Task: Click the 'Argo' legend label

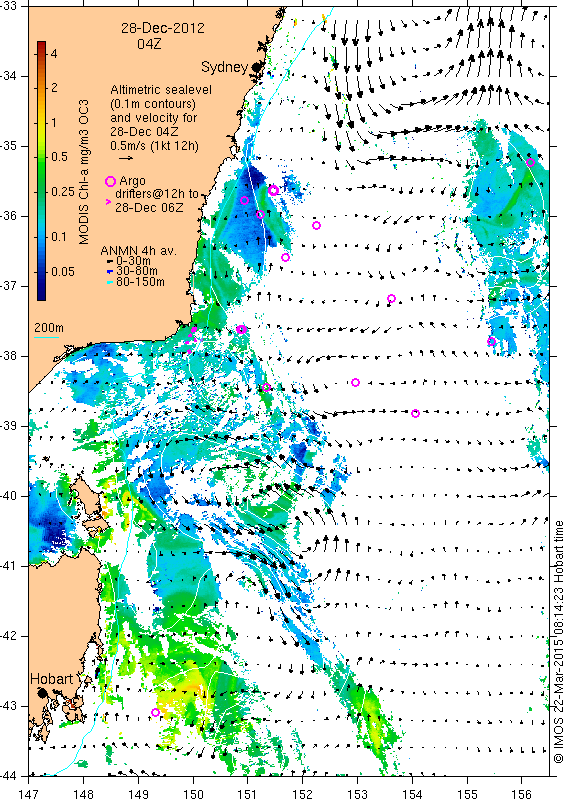Action: point(133,181)
